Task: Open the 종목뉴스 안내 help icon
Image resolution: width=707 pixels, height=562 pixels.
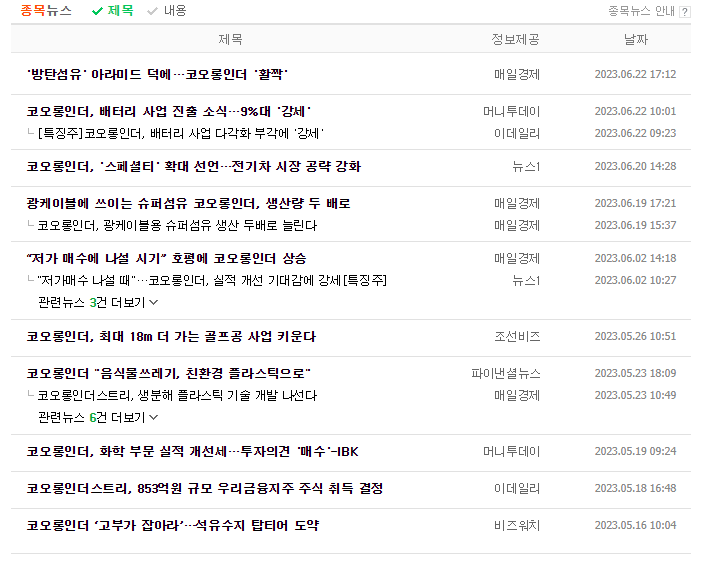Action: [x=684, y=11]
